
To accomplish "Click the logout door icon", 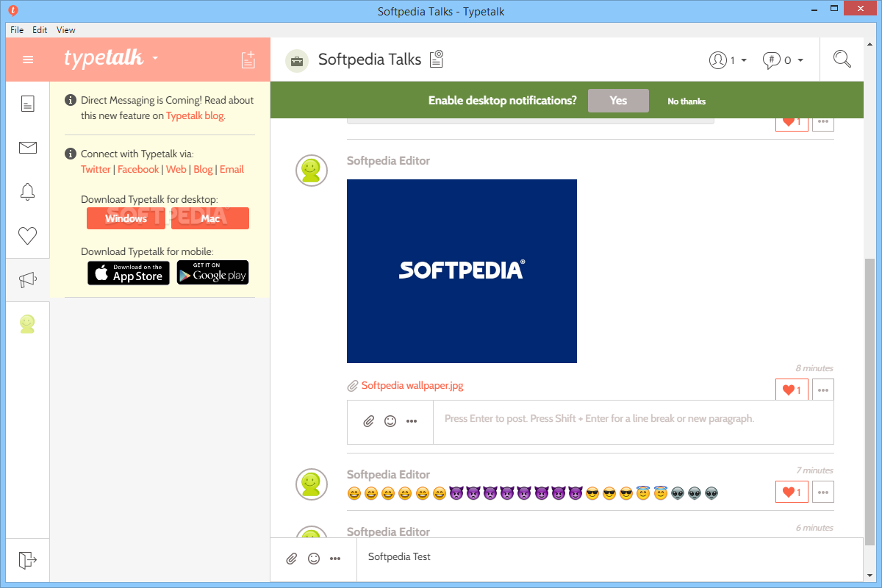I will [27, 560].
